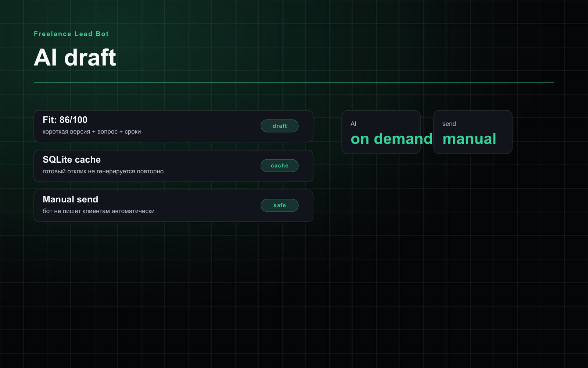The image size is (588, 368).
Task: Click the safe badge in Manual send row
Action: point(280,205)
